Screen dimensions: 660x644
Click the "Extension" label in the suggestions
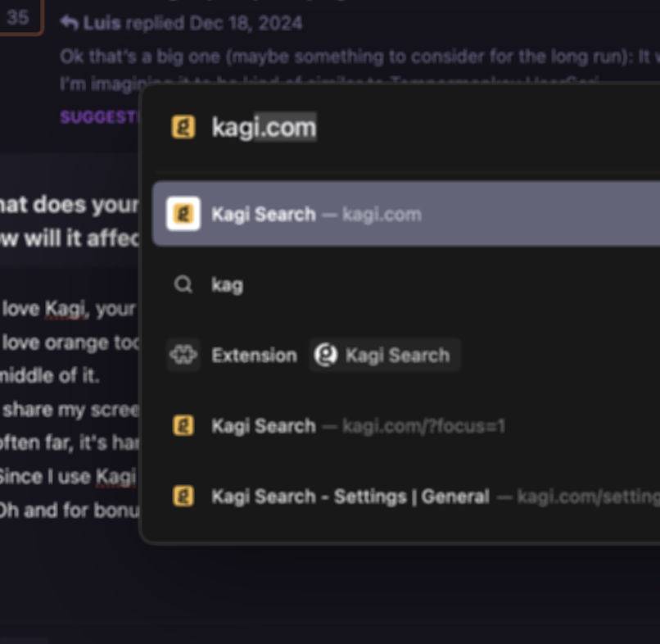pos(254,355)
